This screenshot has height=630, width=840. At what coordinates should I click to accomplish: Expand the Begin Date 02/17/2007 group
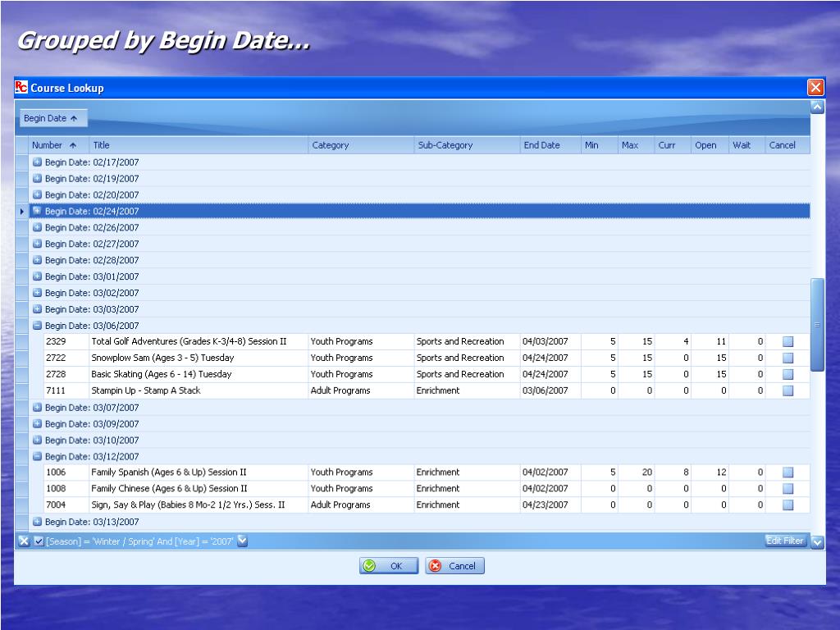coord(37,162)
